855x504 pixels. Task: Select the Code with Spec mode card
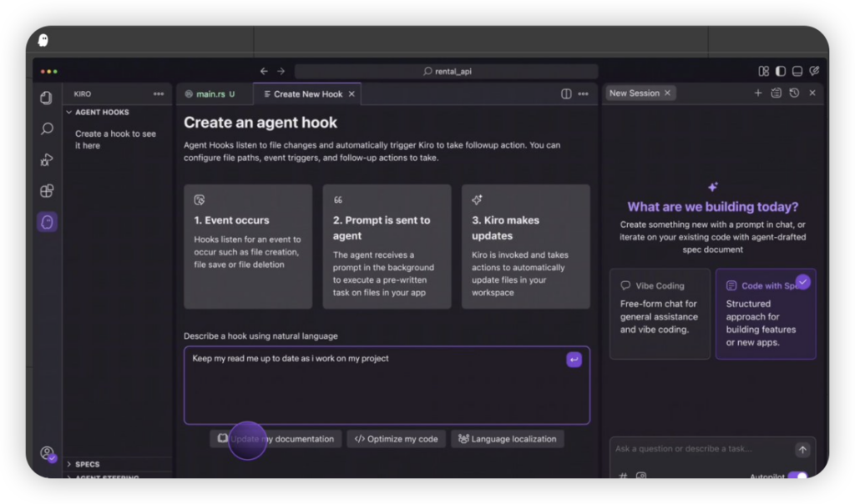pyautogui.click(x=766, y=313)
